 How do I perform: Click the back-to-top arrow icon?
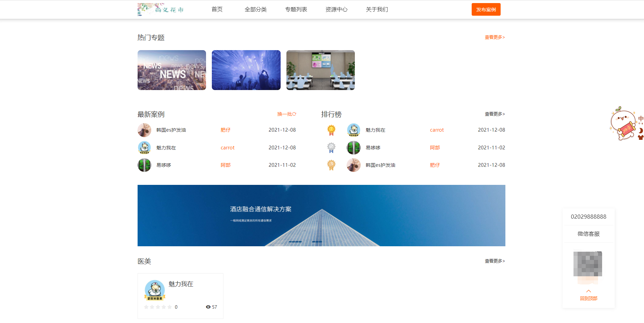pos(588,291)
